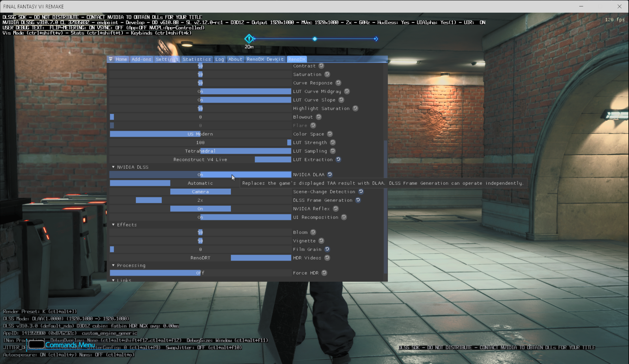Toggle the NVIDIA Reflex On control
Image resolution: width=629 pixels, height=364 pixels.
201,209
